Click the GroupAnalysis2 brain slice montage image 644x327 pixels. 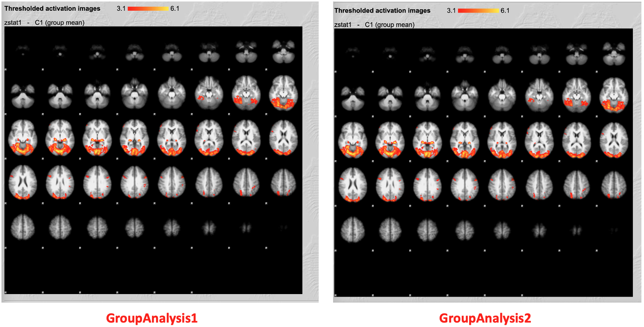[484, 162]
